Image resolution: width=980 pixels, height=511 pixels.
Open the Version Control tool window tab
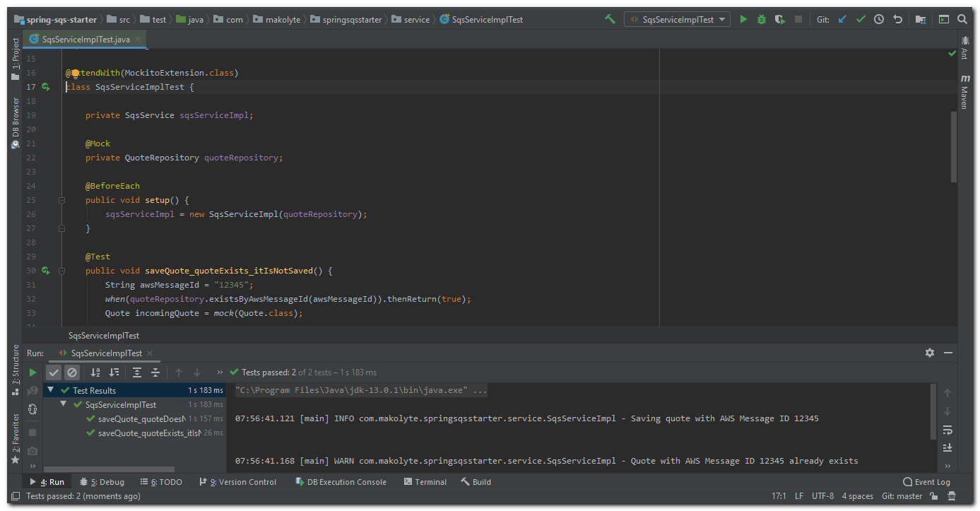pyautogui.click(x=238, y=481)
